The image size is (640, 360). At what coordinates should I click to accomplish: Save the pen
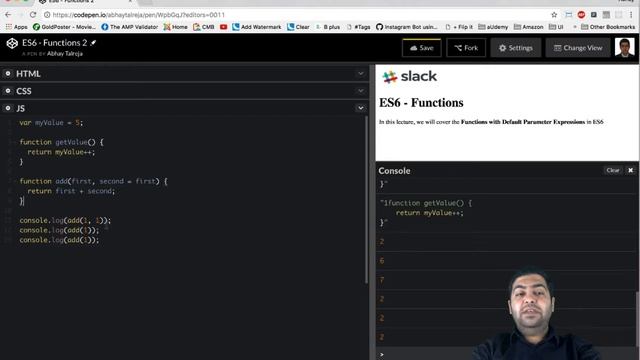(422, 48)
